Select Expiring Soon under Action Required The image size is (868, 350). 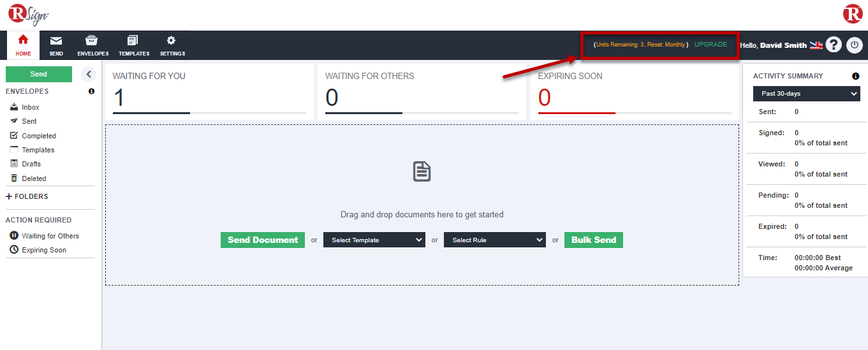(x=44, y=250)
